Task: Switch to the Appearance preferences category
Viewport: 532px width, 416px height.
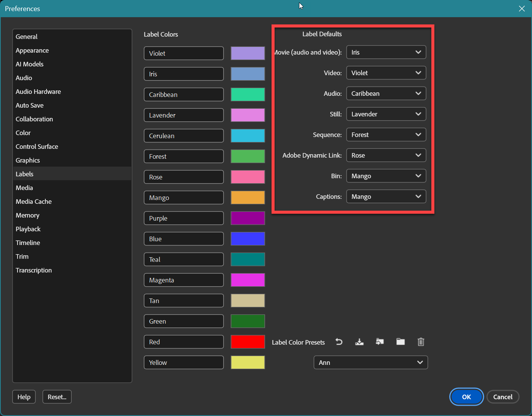Action: pos(32,50)
